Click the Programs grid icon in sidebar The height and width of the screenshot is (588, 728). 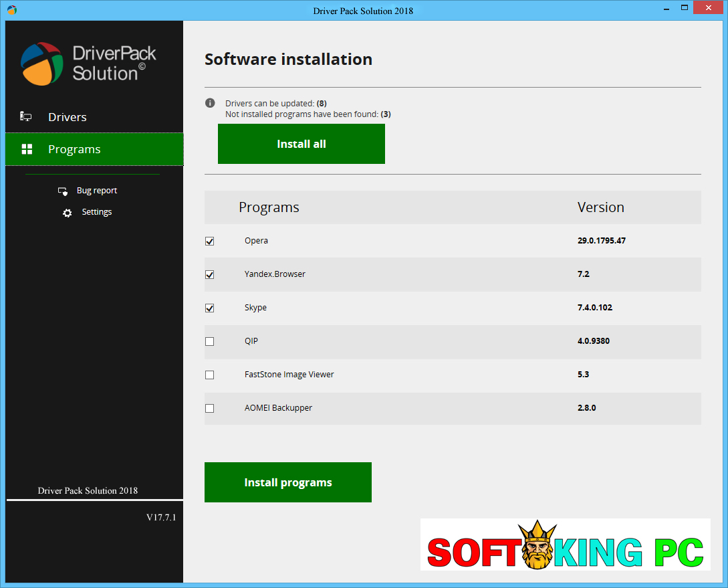27,149
